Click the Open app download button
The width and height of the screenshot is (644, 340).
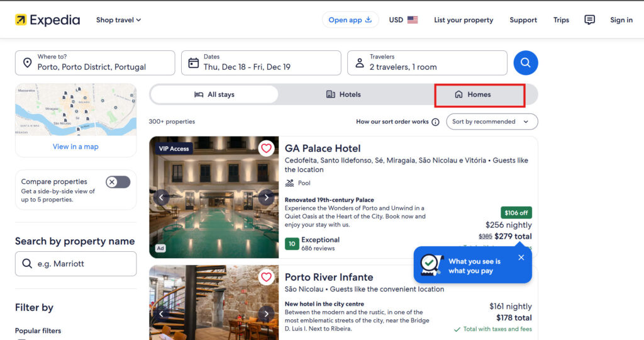pos(350,20)
